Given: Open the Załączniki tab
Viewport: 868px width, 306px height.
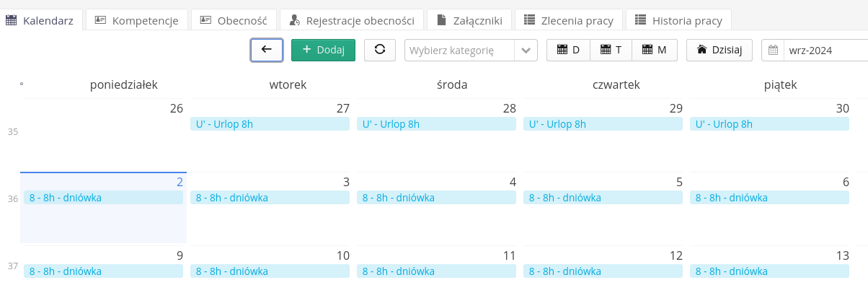Looking at the screenshot, I should pos(469,20).
